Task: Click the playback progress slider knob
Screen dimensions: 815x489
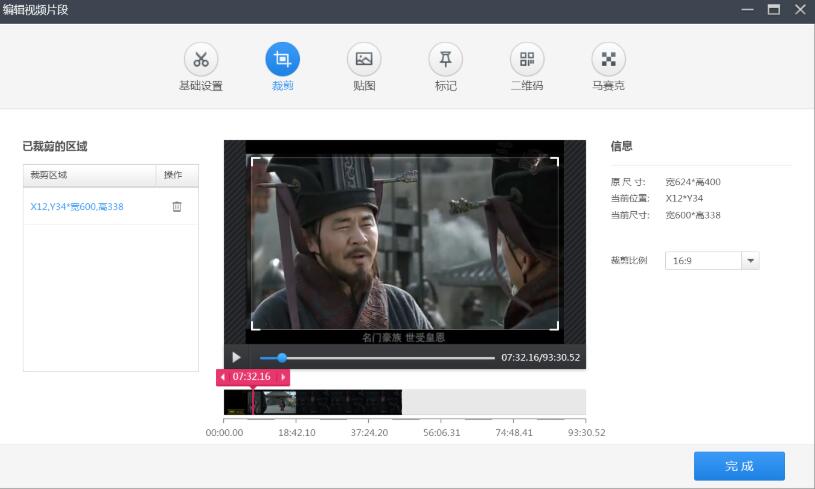Action: [282, 358]
